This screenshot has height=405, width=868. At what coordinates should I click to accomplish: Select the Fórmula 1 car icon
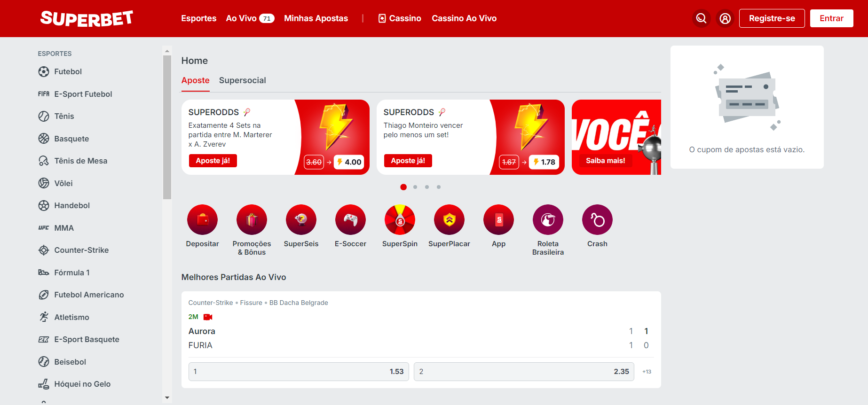[44, 273]
